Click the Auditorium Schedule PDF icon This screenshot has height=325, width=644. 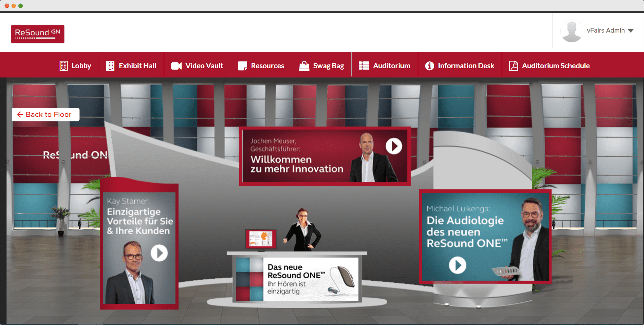[x=513, y=66]
